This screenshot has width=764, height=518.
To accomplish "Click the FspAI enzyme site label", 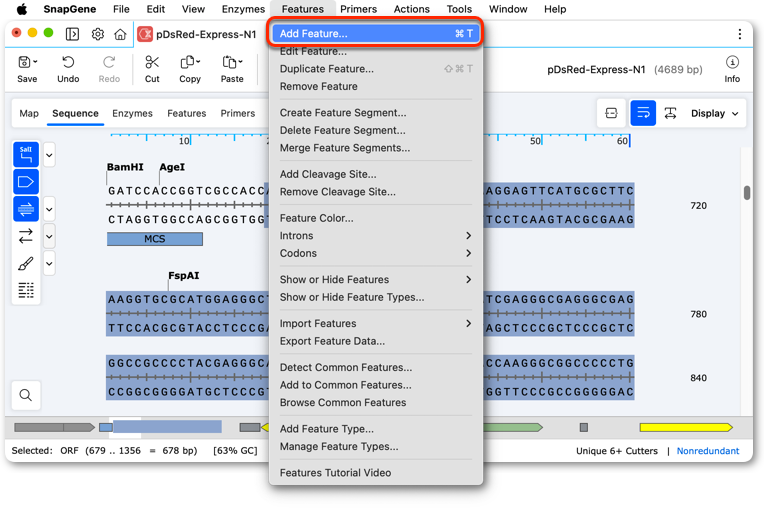I will click(x=184, y=276).
